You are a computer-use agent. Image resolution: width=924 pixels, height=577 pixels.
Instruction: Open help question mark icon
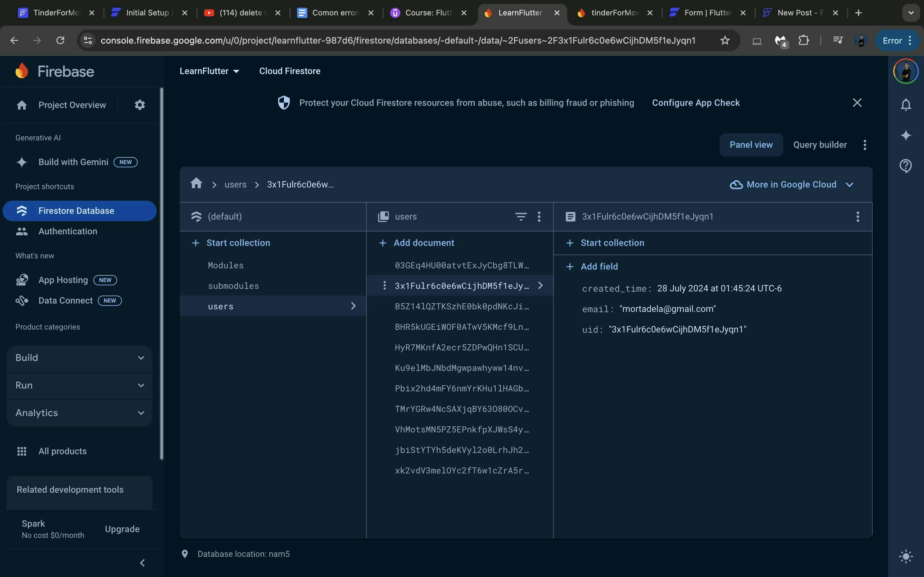click(906, 166)
